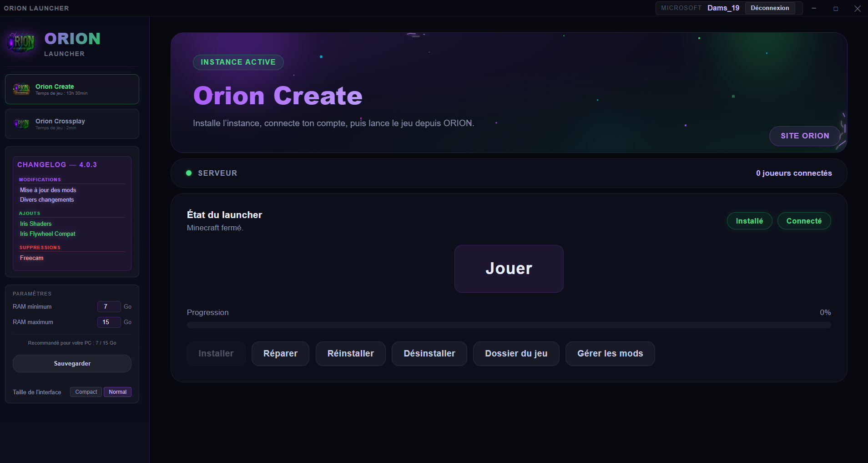Maximize the launcher window

(x=836, y=8)
